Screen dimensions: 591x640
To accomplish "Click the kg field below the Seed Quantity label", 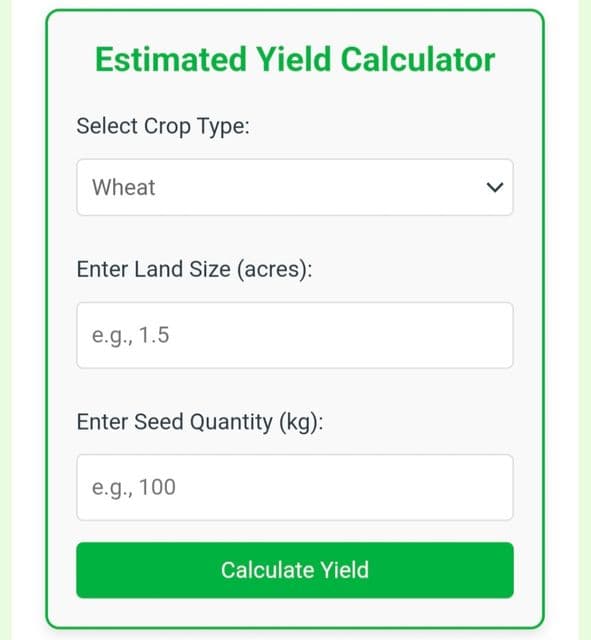I will tap(295, 487).
